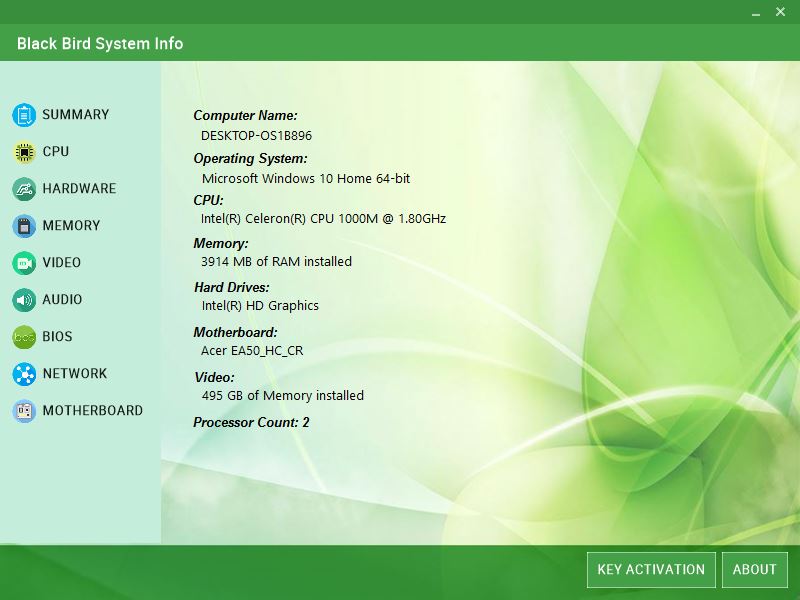Select the SUMMARY clipboard icon
This screenshot has height=600, width=800.
point(22,115)
